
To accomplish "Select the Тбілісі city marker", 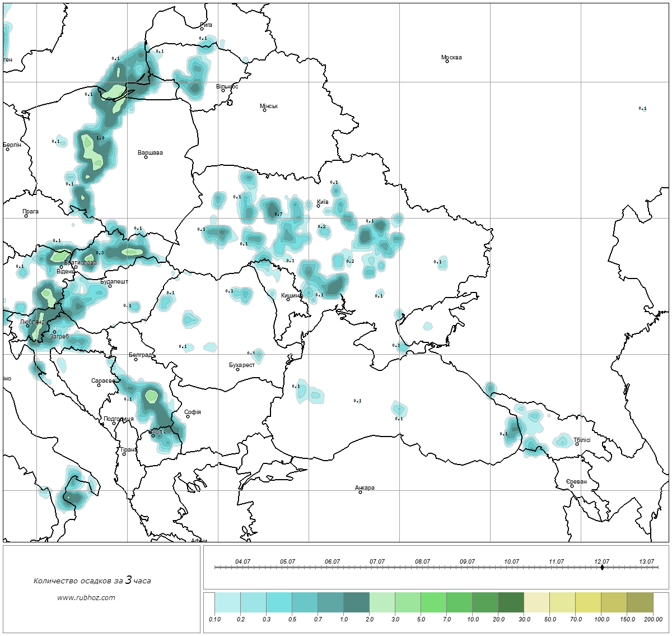I will pos(577,444).
